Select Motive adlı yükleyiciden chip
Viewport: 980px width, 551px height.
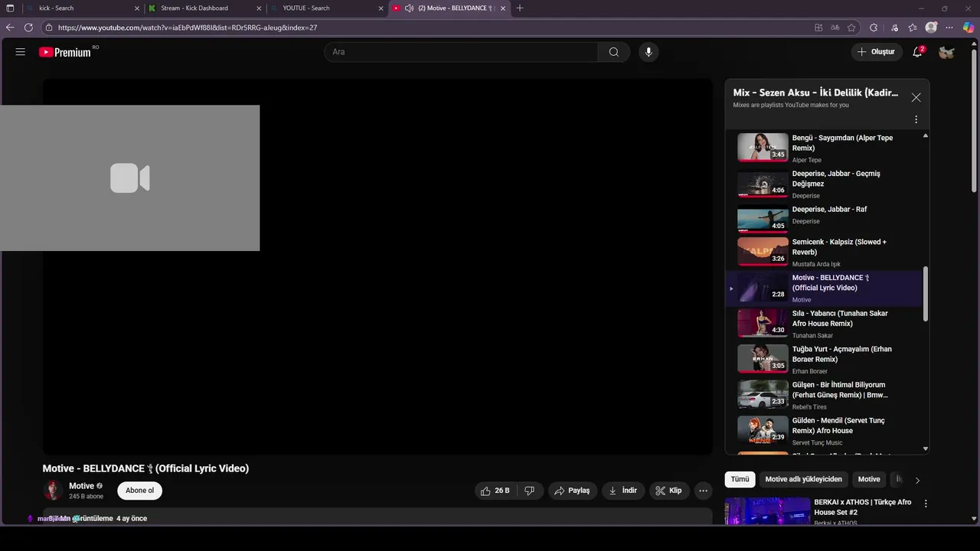[803, 479]
